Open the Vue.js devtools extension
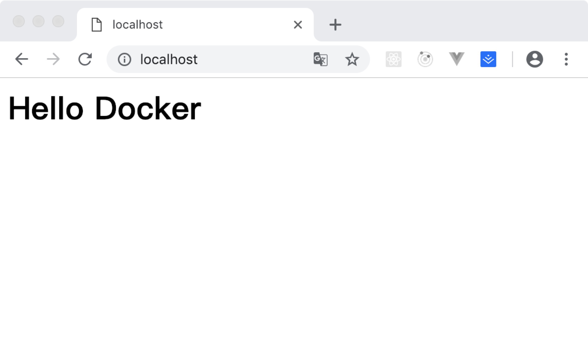The width and height of the screenshot is (588, 364). pyautogui.click(x=457, y=59)
